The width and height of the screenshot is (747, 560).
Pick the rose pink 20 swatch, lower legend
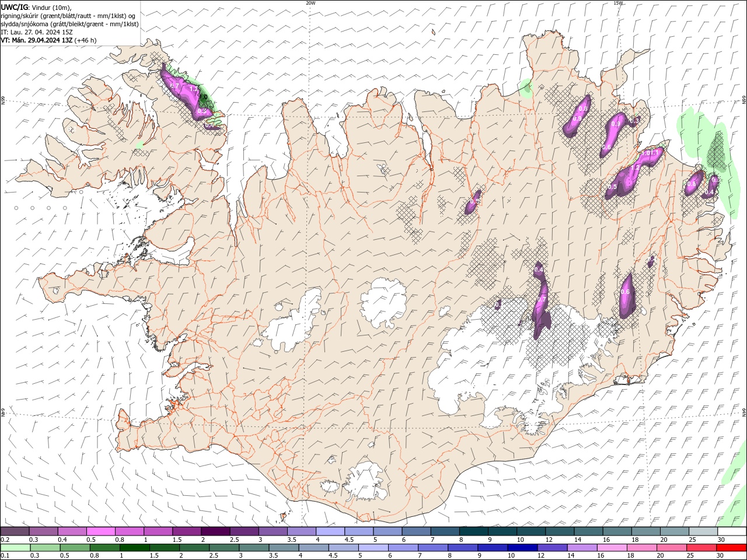tap(671, 548)
